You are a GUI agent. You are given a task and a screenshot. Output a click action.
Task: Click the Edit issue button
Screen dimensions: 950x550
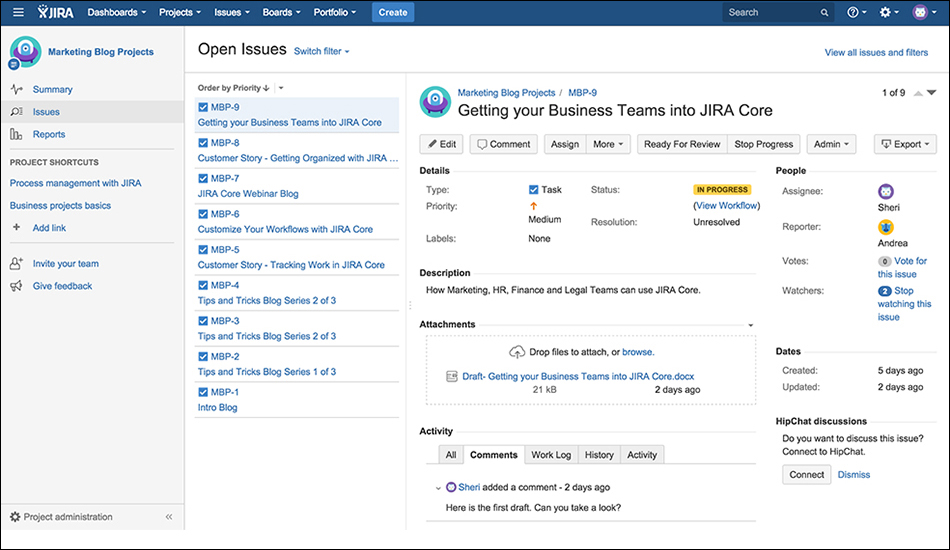[442, 144]
